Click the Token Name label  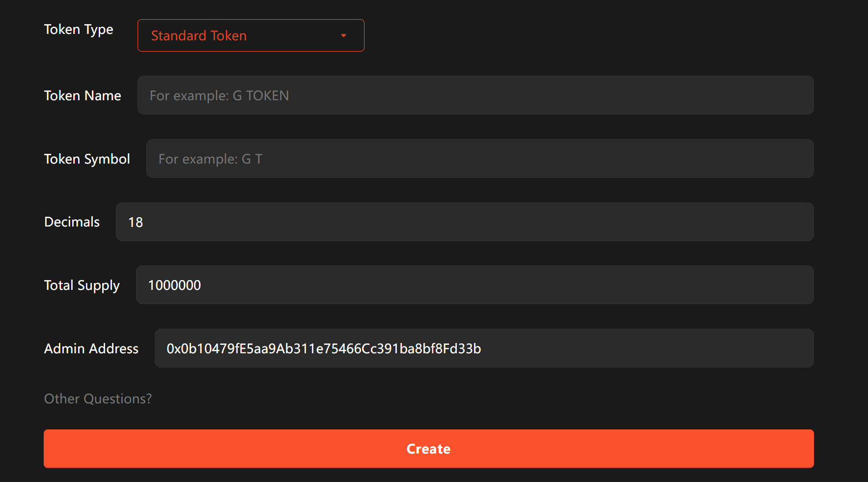tap(82, 95)
